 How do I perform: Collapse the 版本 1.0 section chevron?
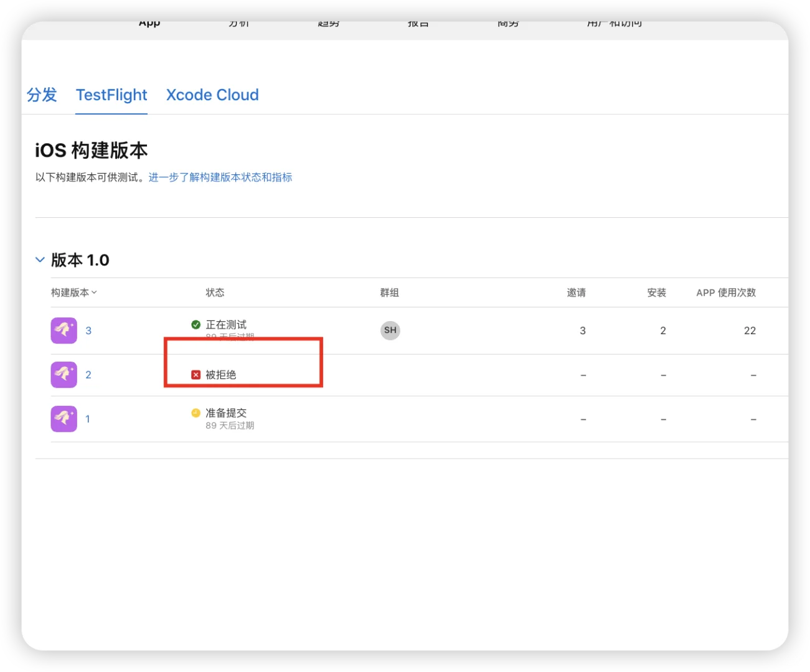(40, 259)
